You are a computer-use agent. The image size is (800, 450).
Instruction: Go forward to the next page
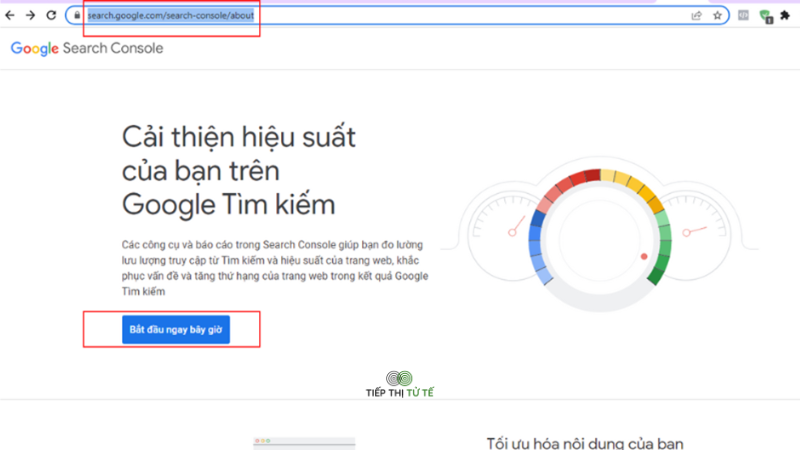[31, 15]
